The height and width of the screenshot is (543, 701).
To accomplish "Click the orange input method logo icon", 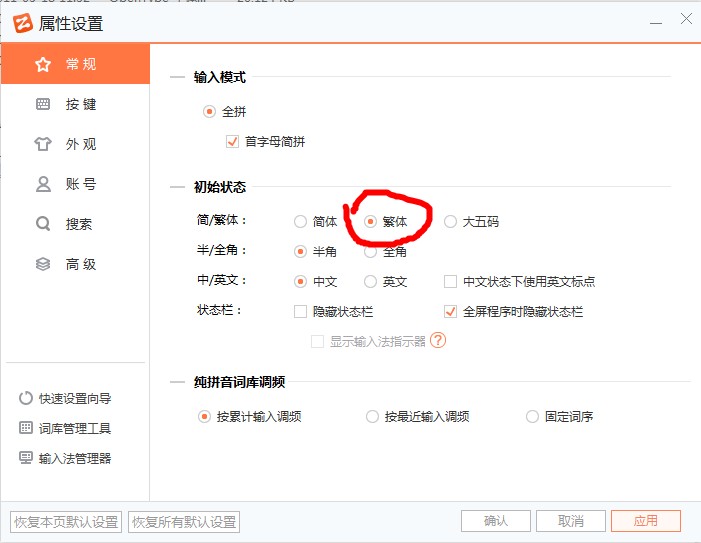I will pyautogui.click(x=23, y=23).
